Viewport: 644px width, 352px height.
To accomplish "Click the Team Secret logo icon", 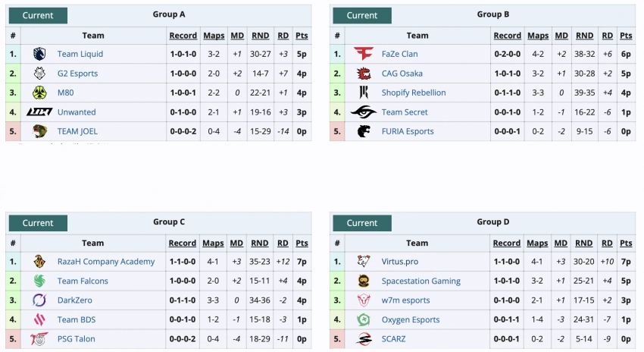I will pos(364,112).
